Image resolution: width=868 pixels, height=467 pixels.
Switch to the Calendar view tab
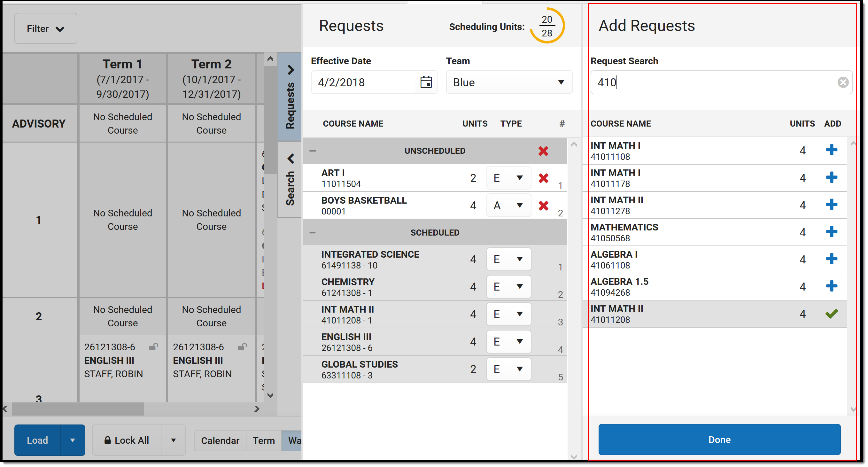click(x=220, y=440)
